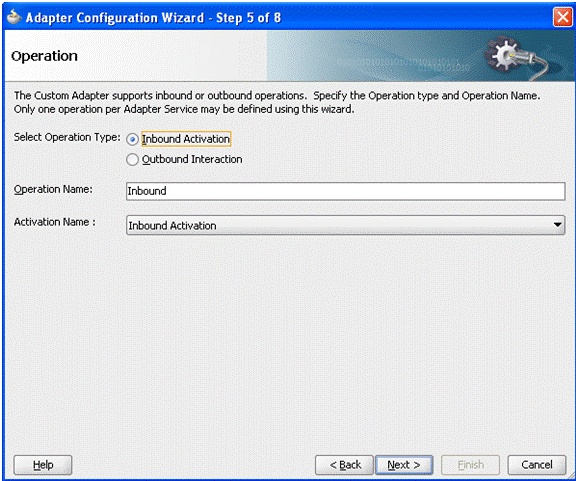Click the greyed-out Finish button
Screen dimensions: 576x481
(470, 465)
